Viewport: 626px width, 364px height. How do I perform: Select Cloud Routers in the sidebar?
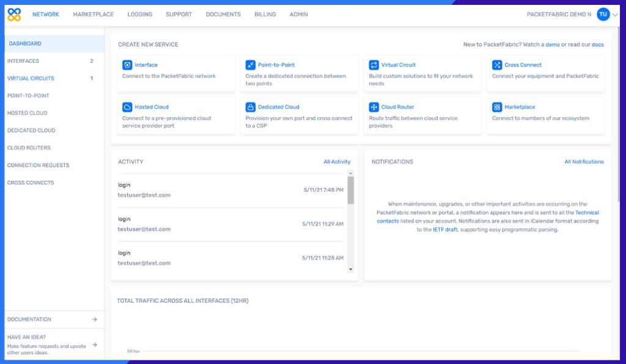pyautogui.click(x=29, y=148)
